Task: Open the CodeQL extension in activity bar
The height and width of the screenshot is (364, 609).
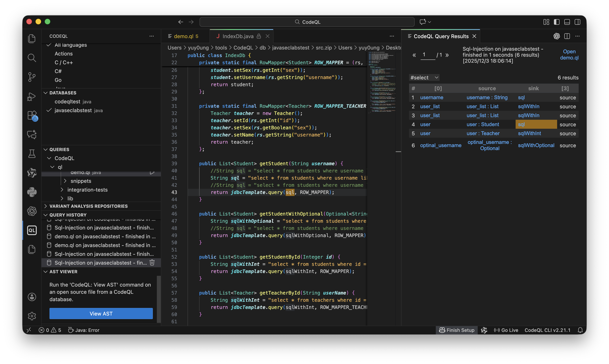Action: pyautogui.click(x=32, y=230)
